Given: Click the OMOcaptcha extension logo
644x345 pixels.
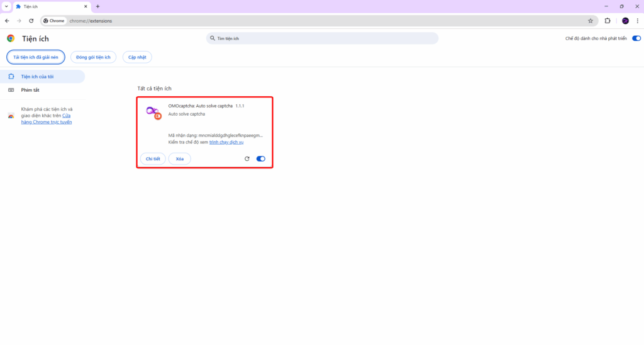Looking at the screenshot, I should (153, 112).
